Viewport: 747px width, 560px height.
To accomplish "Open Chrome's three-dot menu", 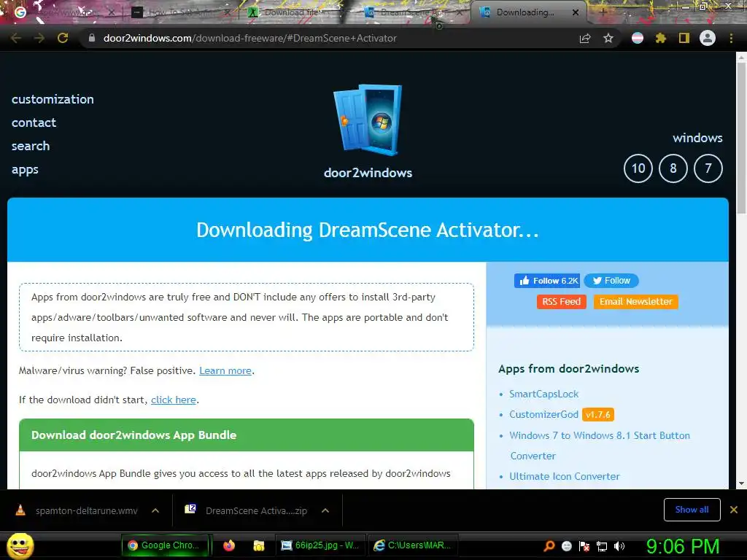I will tap(731, 38).
